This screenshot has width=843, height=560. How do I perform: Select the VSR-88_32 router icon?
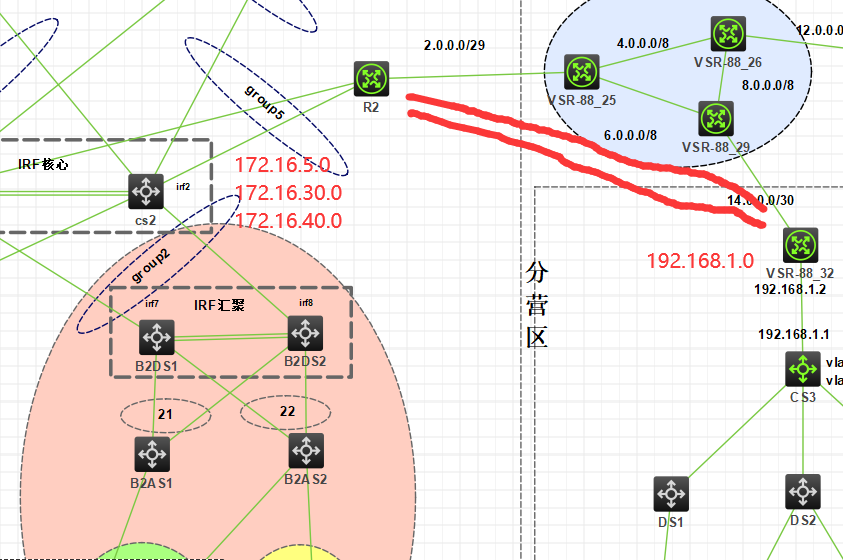[801, 245]
